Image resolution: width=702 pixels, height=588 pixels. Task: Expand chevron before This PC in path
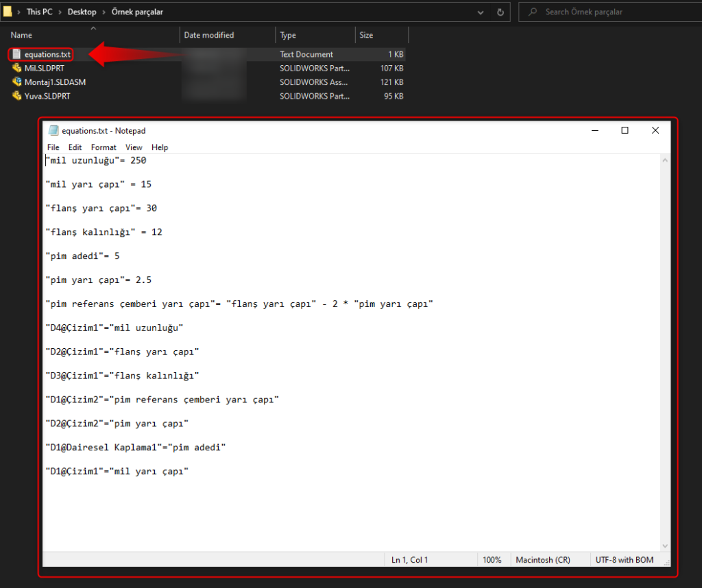click(19, 12)
